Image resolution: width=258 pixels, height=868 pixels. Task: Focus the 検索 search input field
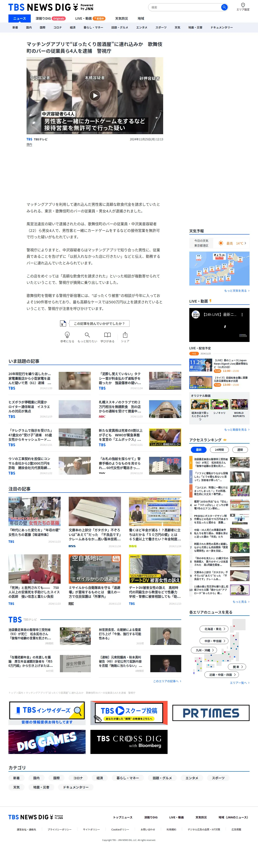pos(185,7)
